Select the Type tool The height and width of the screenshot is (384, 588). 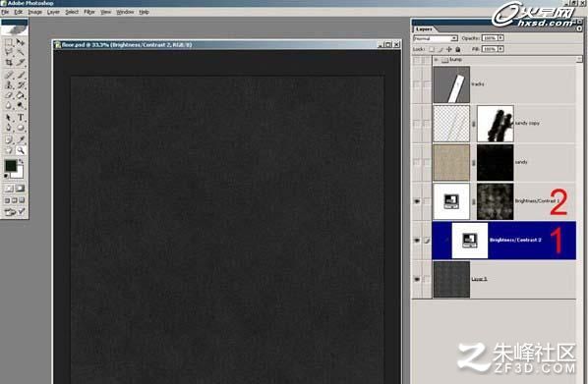21,118
